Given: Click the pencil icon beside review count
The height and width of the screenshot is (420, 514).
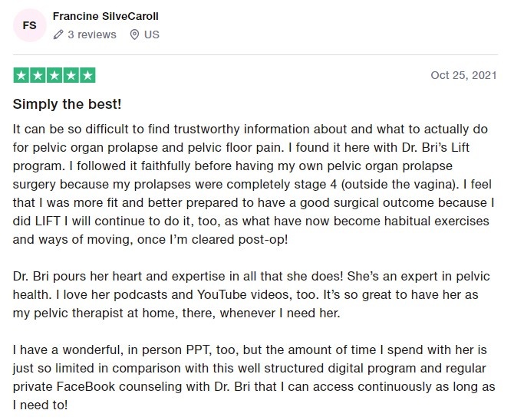Looking at the screenshot, I should pos(58,34).
